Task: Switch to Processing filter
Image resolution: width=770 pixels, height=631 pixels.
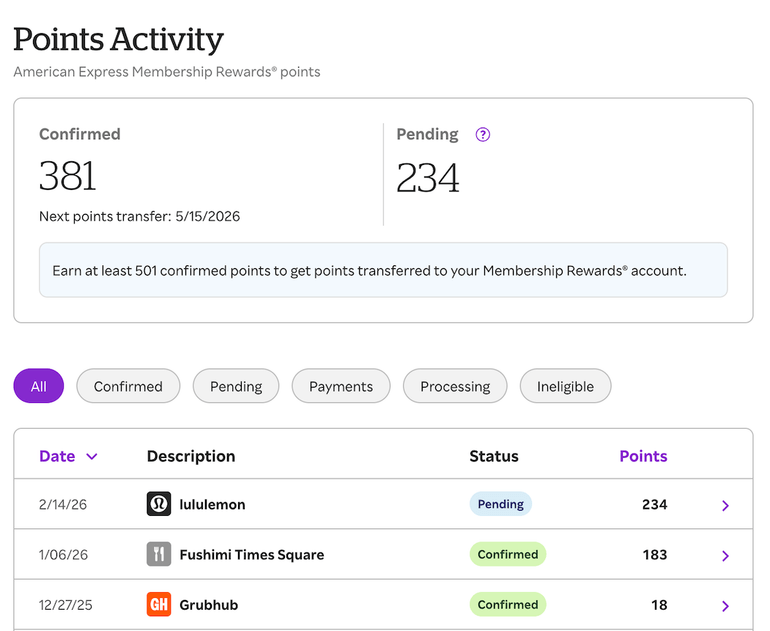Action: pyautogui.click(x=455, y=386)
